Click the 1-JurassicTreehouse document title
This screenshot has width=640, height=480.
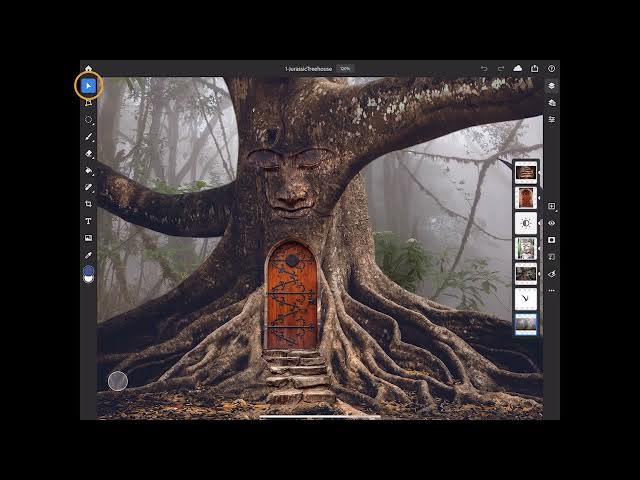point(308,68)
